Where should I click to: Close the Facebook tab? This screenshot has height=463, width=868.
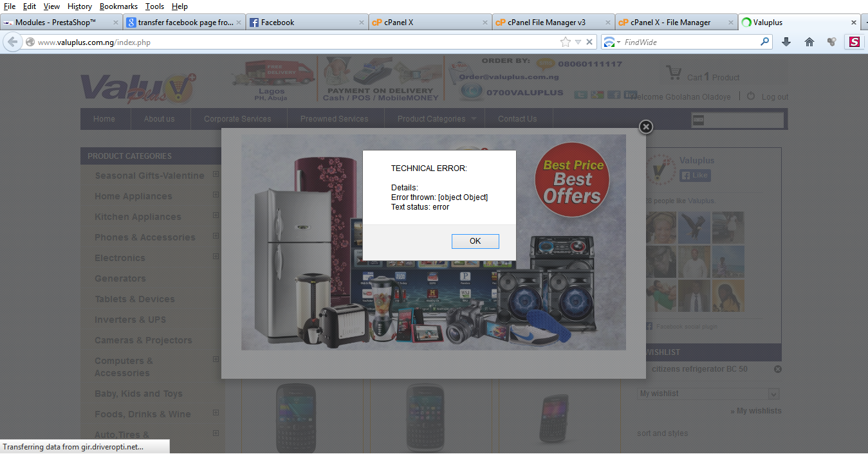click(362, 23)
